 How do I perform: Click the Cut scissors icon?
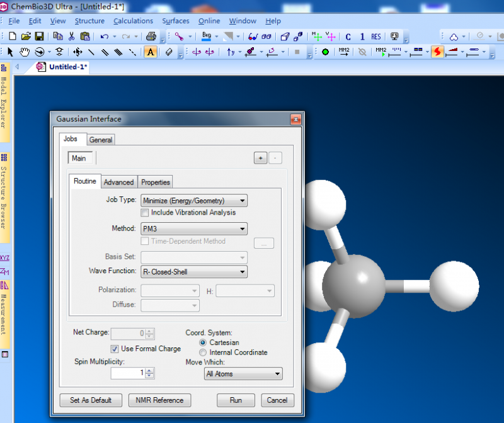coord(71,37)
